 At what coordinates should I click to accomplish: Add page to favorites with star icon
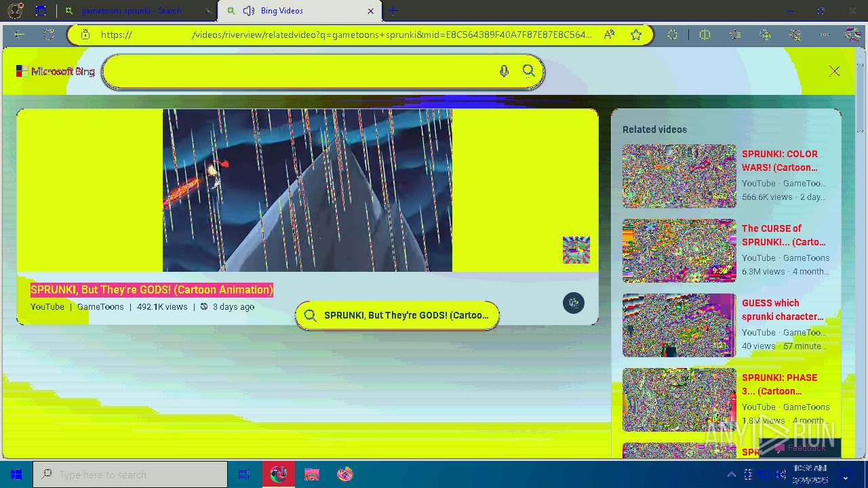[636, 35]
